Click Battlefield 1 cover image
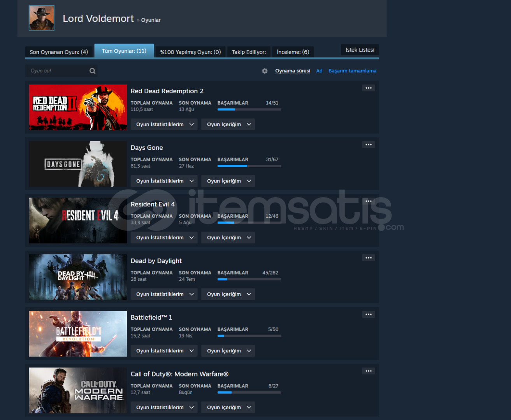This screenshot has width=511, height=420. 78,334
